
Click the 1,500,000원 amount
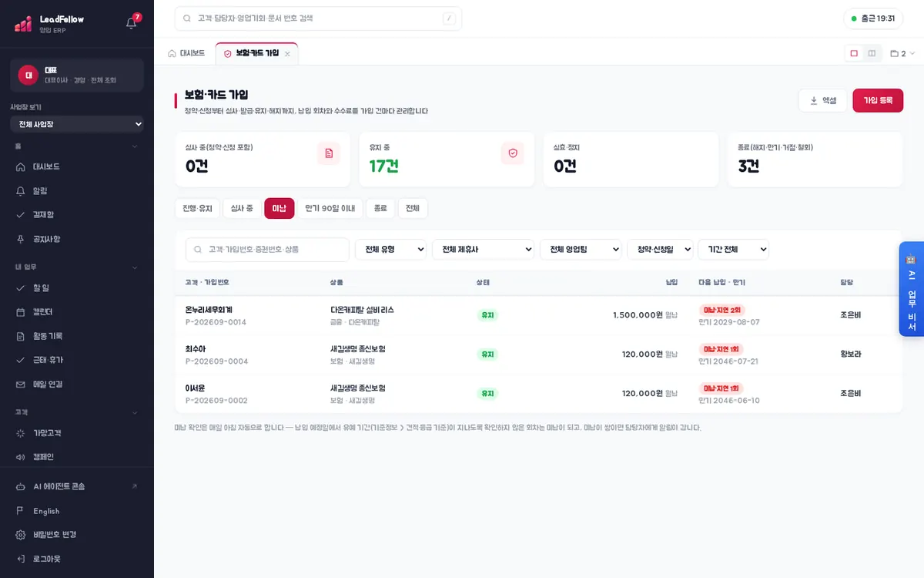638,315
